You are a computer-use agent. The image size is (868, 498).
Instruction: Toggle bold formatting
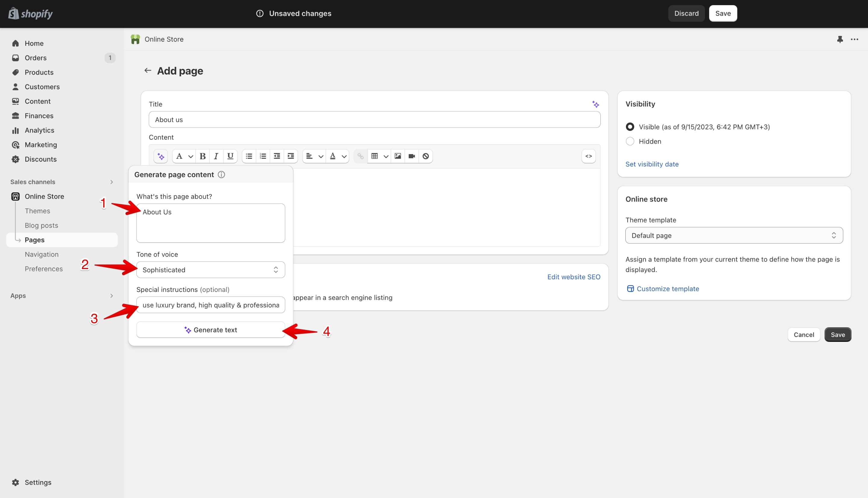202,156
